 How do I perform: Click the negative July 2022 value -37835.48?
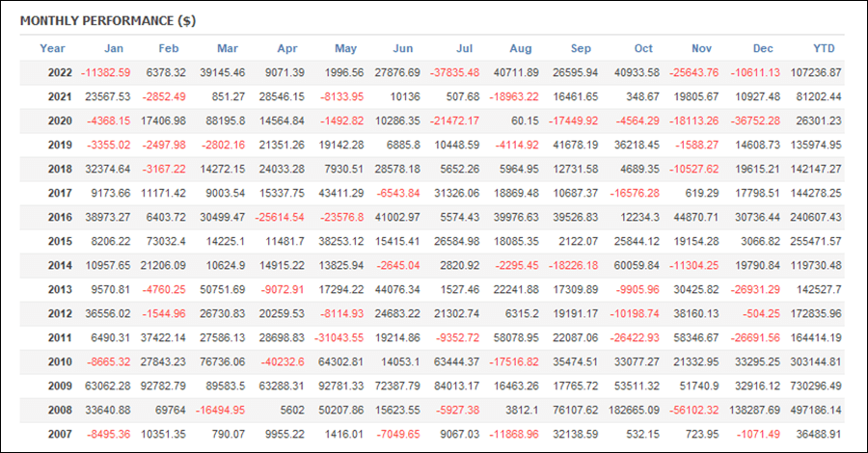[x=454, y=72]
